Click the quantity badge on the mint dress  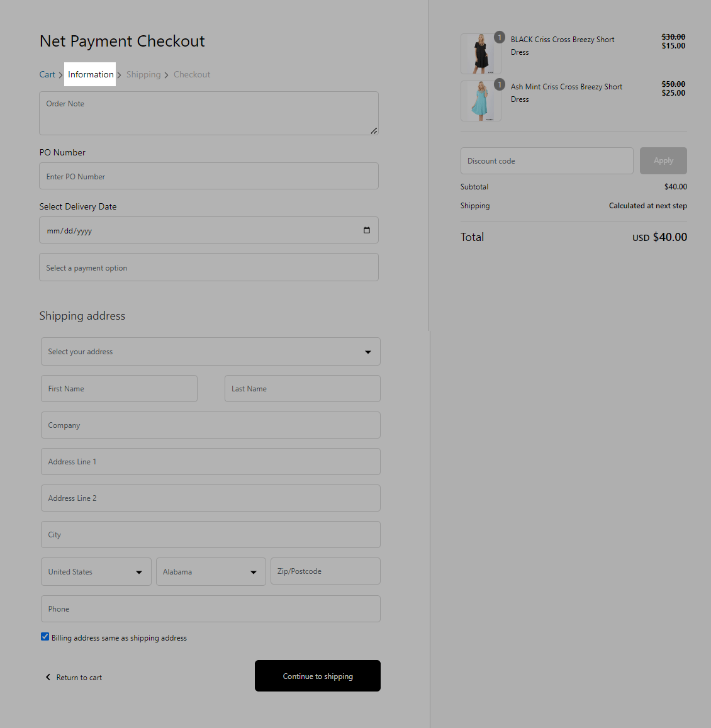500,84
